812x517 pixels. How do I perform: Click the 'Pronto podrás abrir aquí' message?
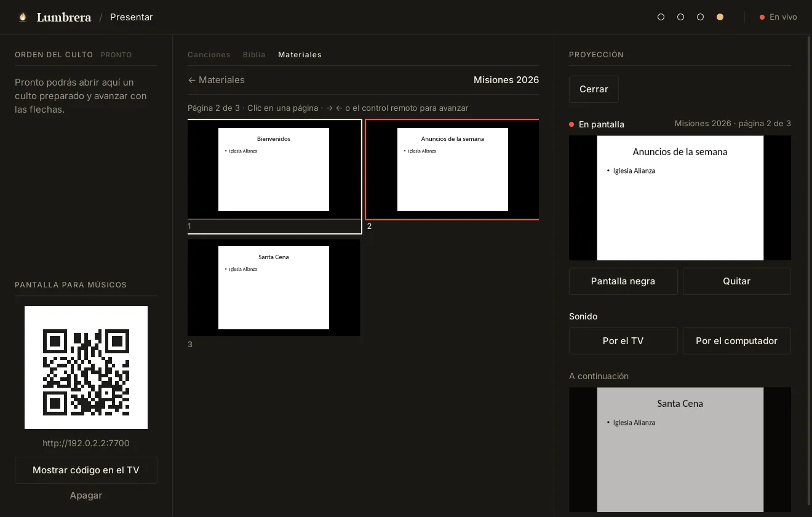(81, 96)
